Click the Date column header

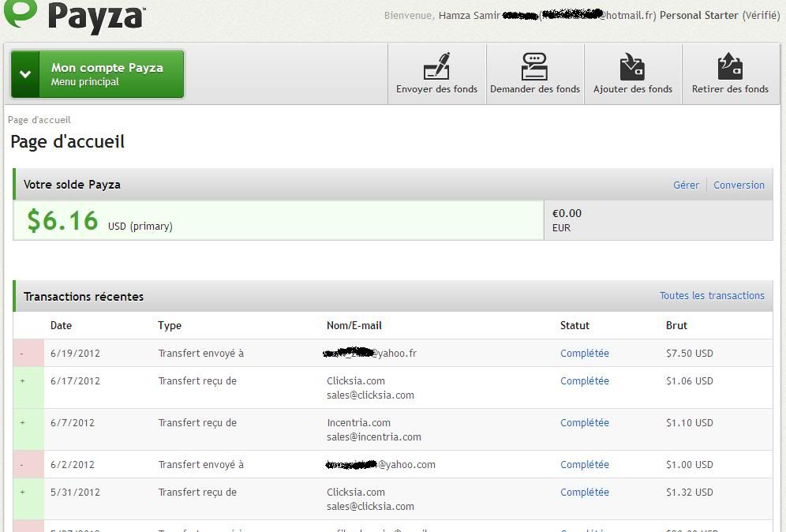[61, 325]
